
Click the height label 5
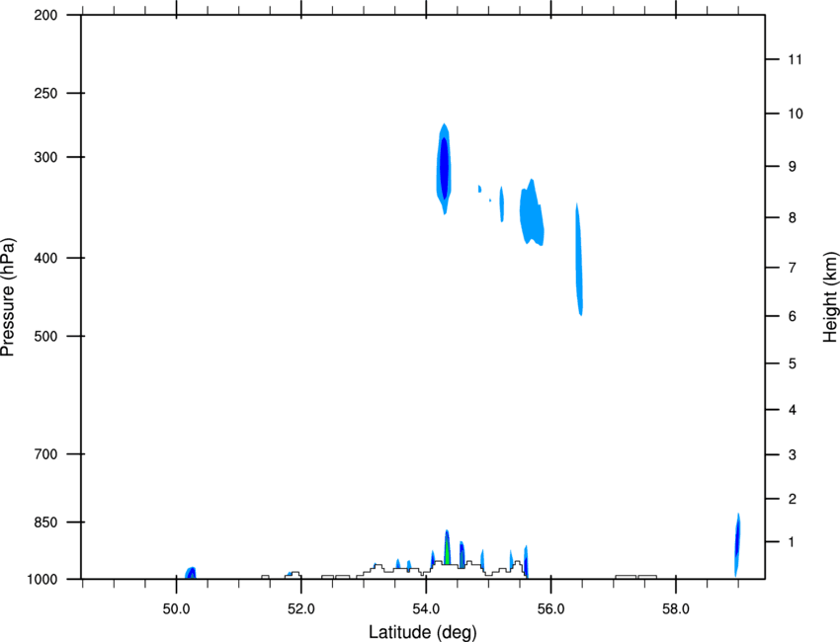pos(793,364)
